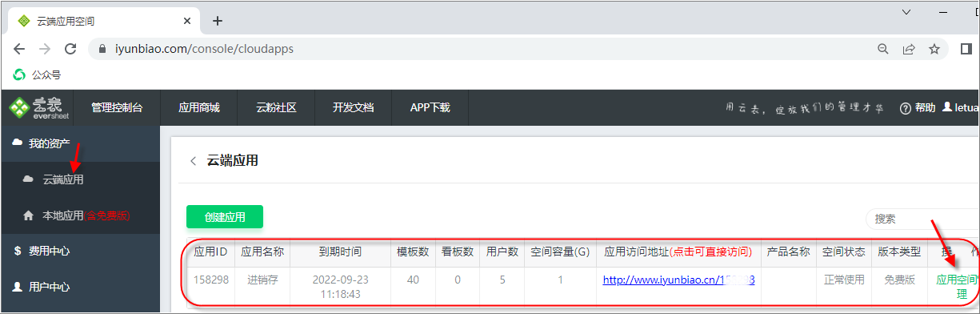Go back with browser back arrow
Image resolution: width=980 pixels, height=314 pixels.
(19, 49)
